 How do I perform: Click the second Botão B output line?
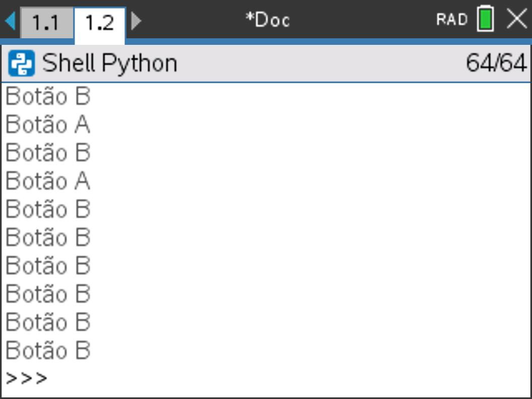[48, 152]
